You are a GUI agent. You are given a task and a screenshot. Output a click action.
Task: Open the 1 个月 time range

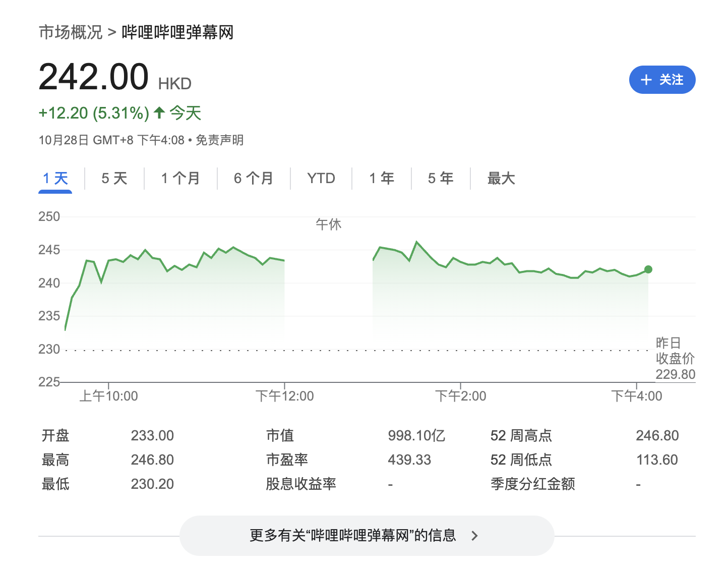coord(180,178)
